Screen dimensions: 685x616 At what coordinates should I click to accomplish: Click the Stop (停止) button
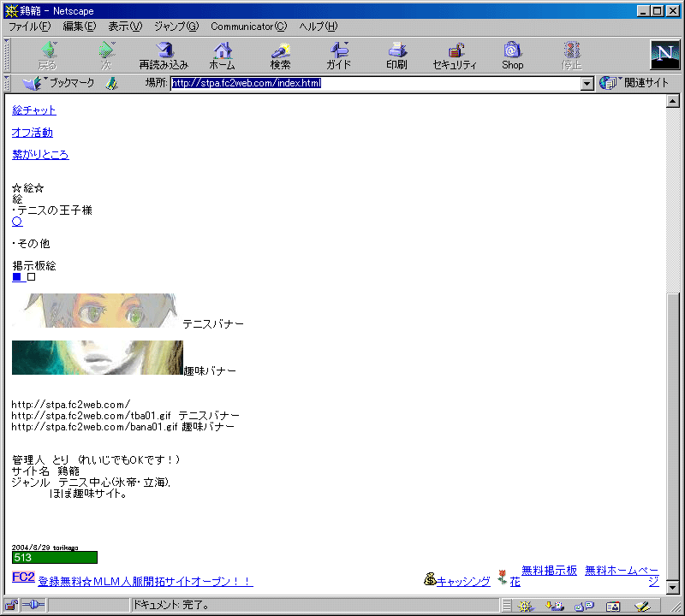(x=571, y=56)
